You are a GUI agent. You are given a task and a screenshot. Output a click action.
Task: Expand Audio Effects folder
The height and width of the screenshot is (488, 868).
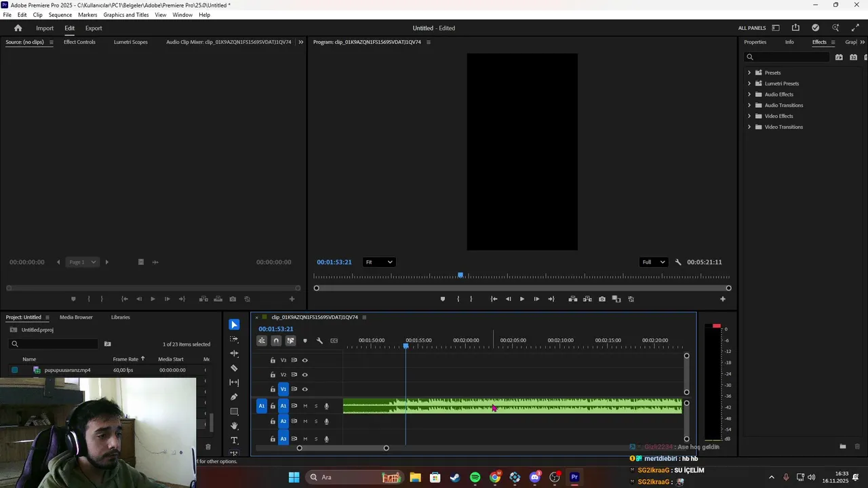coord(749,94)
